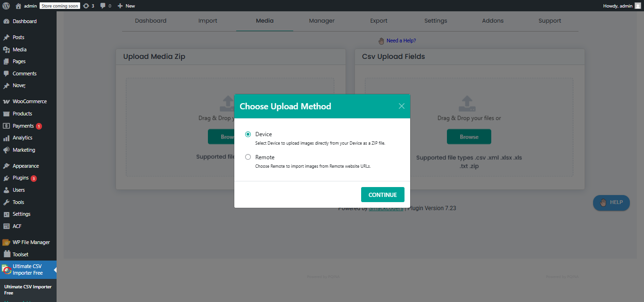Screen dimensions: 644x302
Task: Open the New content menu
Action: pos(126,6)
